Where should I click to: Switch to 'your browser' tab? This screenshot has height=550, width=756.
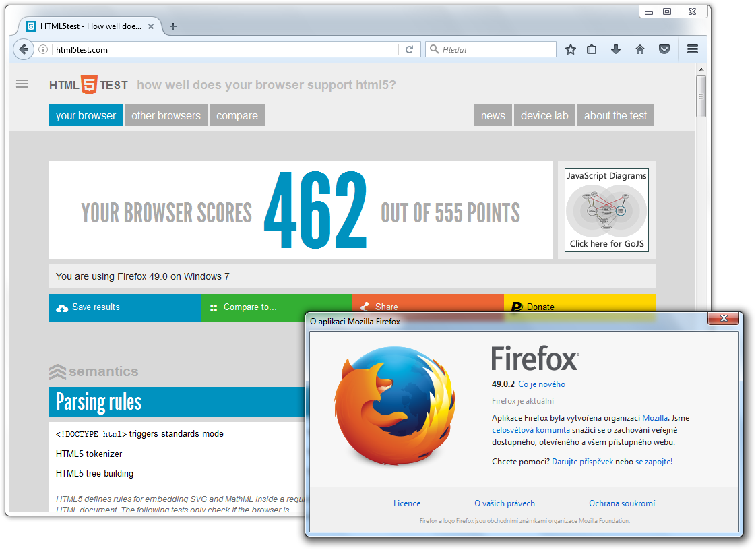tap(86, 115)
